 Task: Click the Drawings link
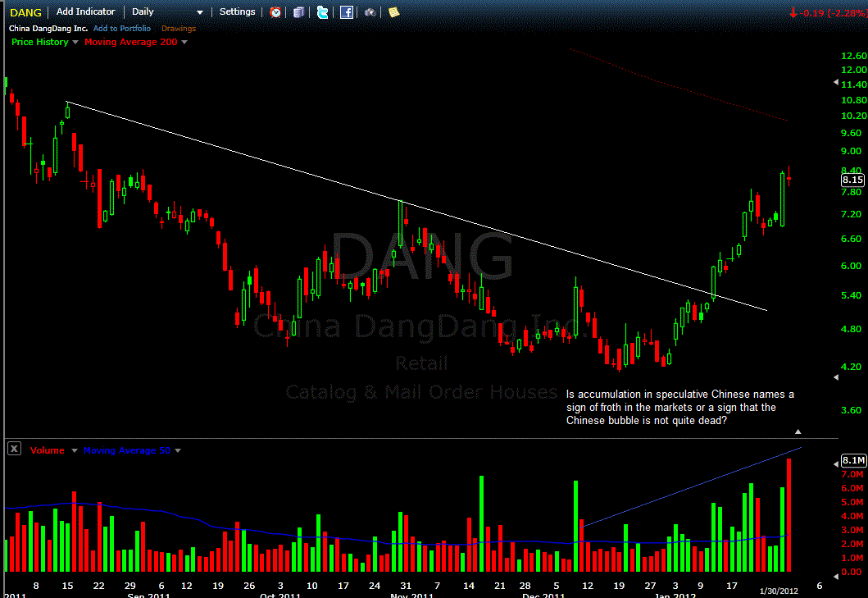click(178, 28)
